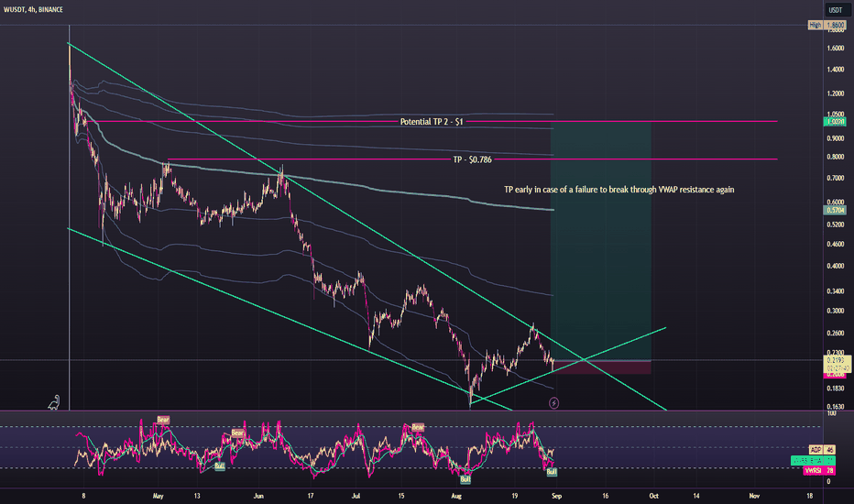Click the '16' date on time axis
This screenshot has width=854, height=504.
click(605, 496)
